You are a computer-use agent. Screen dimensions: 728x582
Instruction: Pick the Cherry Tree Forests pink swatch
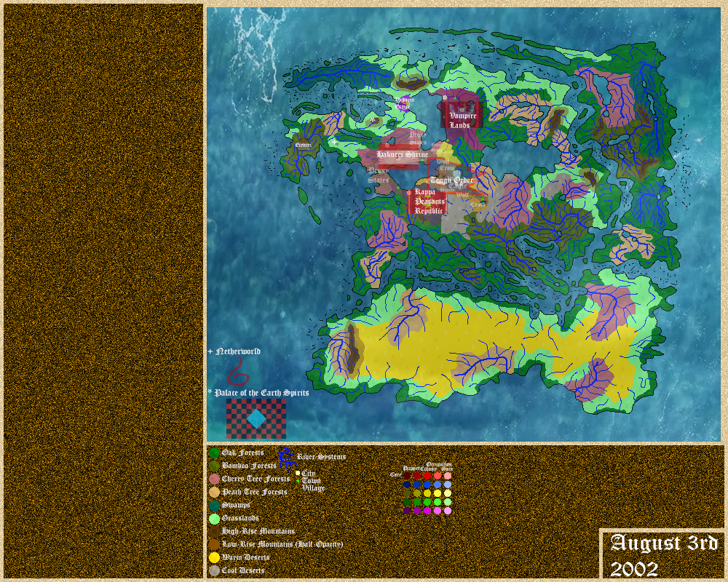(214, 479)
